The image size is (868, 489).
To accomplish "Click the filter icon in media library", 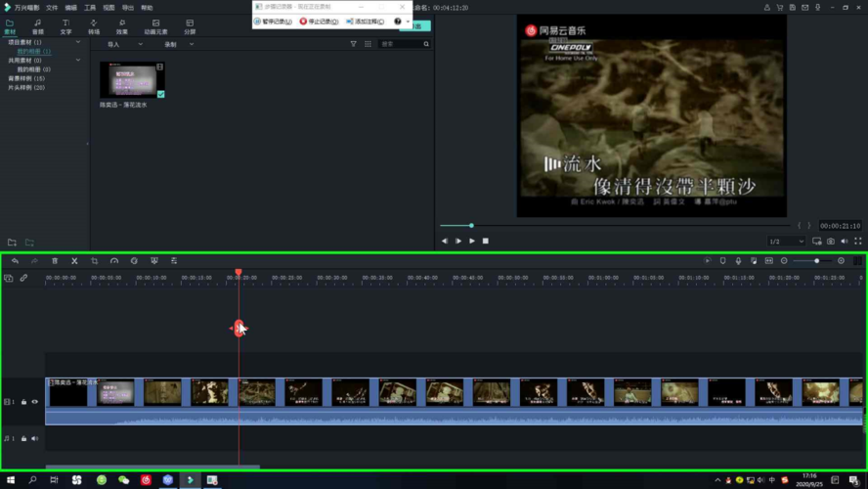I will point(354,44).
